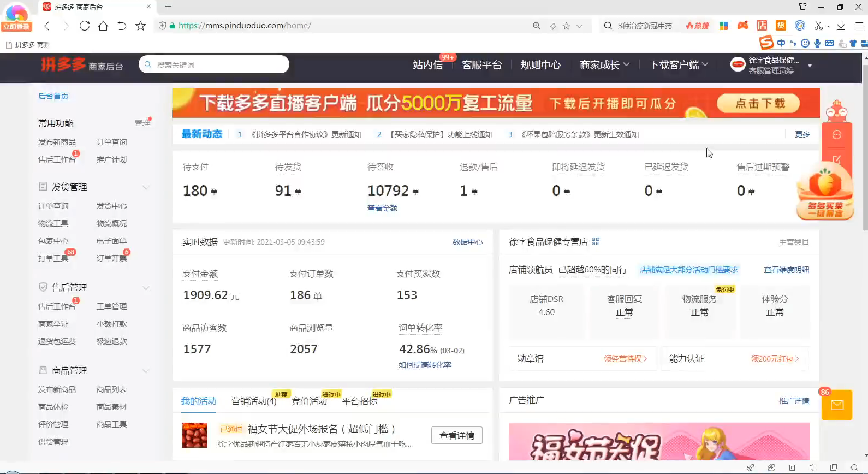Open 规则中心 in the top navigation
This screenshot has height=474, width=868.
pyautogui.click(x=540, y=65)
